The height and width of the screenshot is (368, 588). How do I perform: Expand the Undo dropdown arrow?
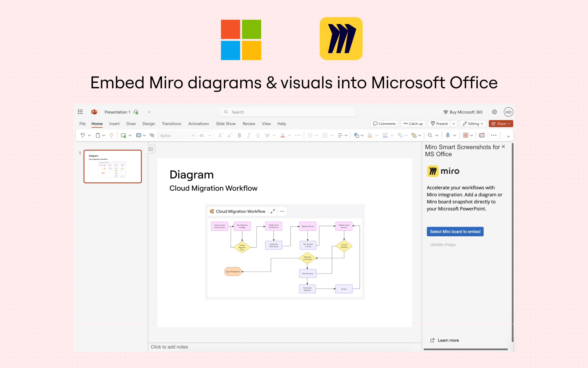(x=89, y=135)
